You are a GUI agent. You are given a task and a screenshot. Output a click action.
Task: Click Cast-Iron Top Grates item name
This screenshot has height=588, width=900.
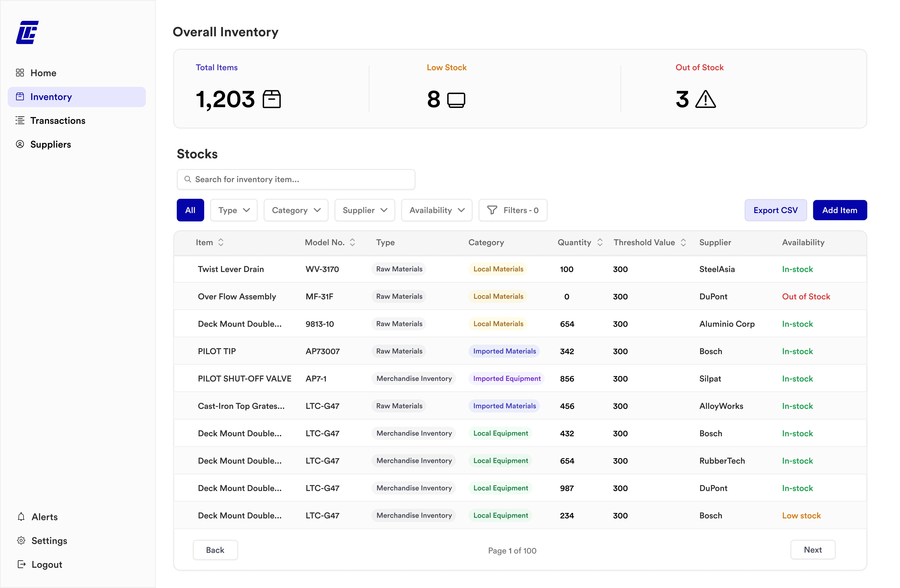pyautogui.click(x=241, y=406)
